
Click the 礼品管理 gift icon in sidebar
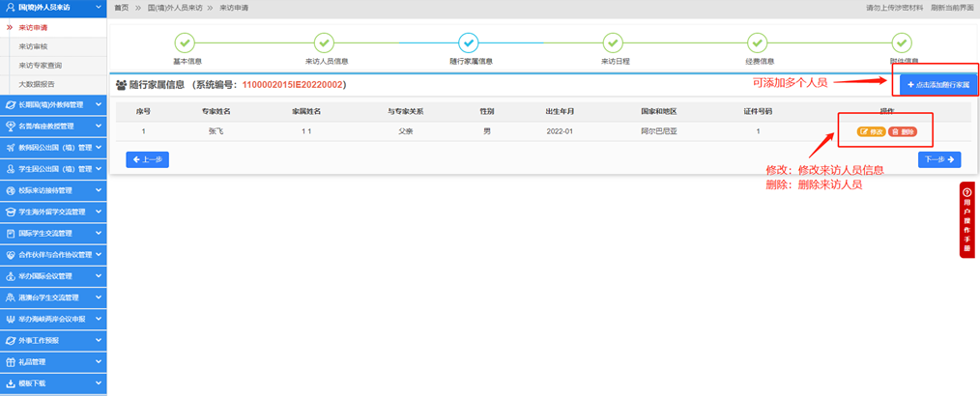click(10, 362)
